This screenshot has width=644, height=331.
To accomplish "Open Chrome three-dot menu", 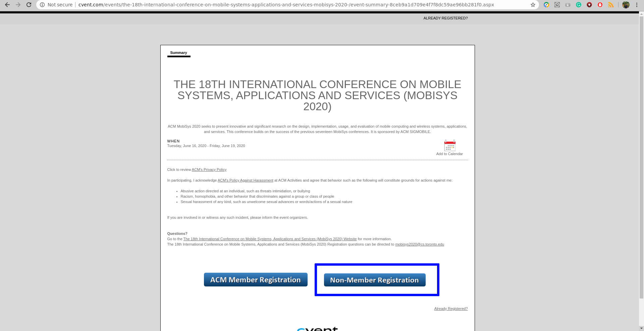I will point(637,5).
